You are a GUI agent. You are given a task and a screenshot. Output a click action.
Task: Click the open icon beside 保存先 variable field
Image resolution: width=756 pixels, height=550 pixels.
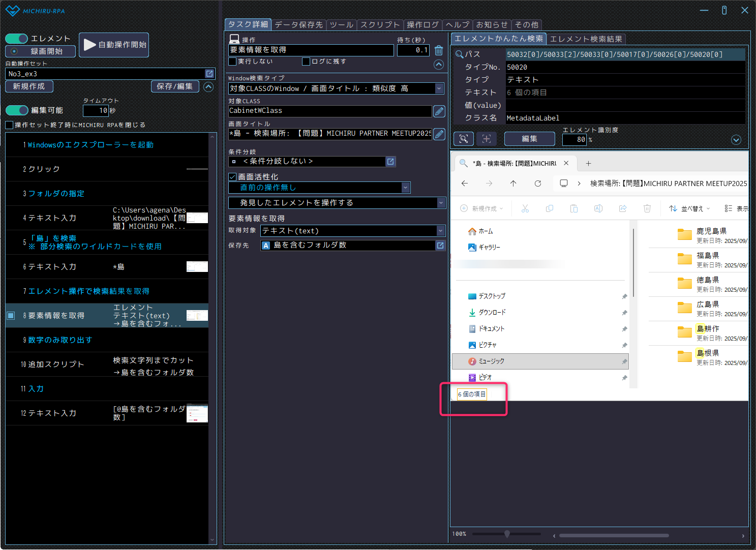[440, 246]
